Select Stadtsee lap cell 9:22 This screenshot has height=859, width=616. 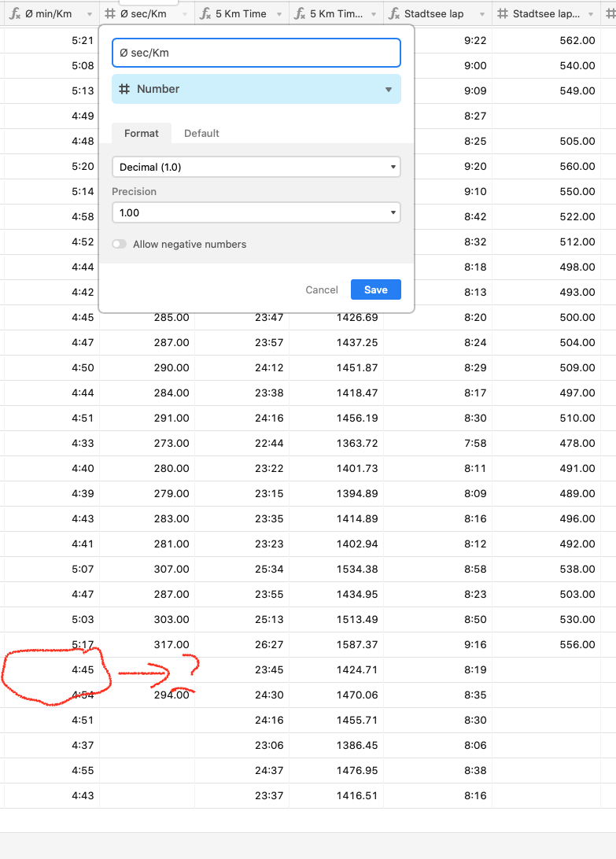click(x=453, y=41)
